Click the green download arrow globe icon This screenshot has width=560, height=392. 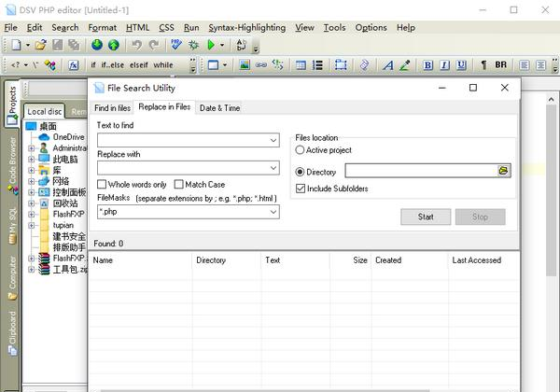click(97, 45)
